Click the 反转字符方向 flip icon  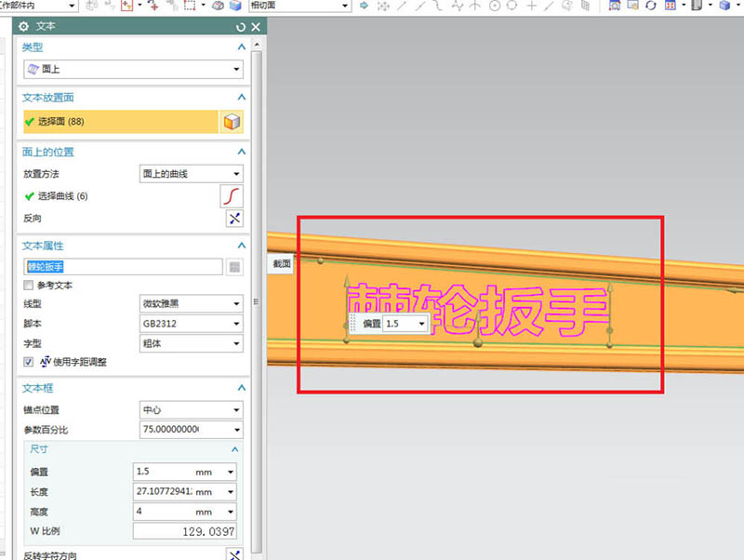pyautogui.click(x=234, y=554)
